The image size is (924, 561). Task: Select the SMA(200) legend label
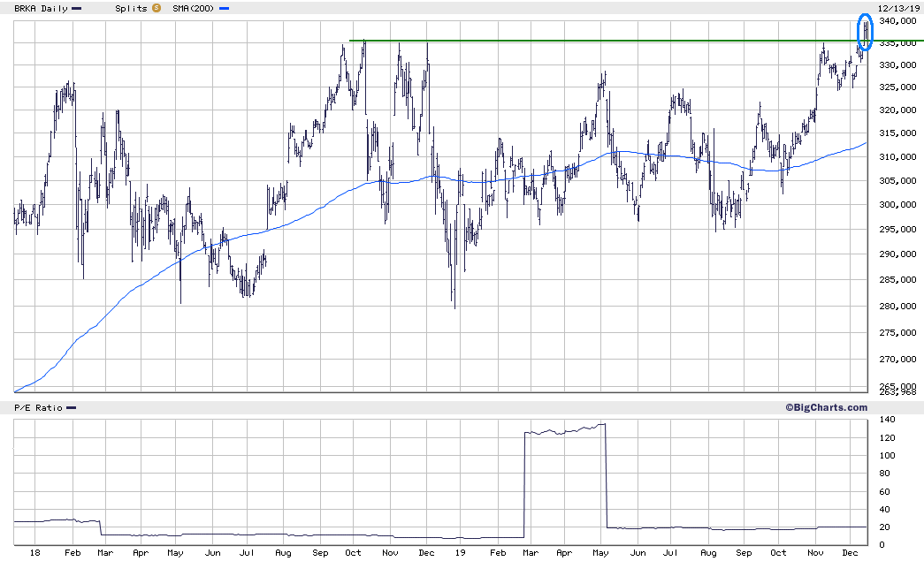coord(194,9)
